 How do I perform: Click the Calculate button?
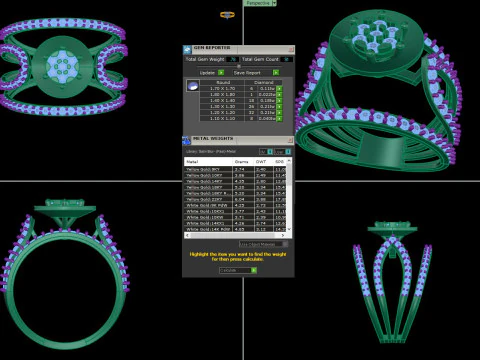[x=238, y=270]
